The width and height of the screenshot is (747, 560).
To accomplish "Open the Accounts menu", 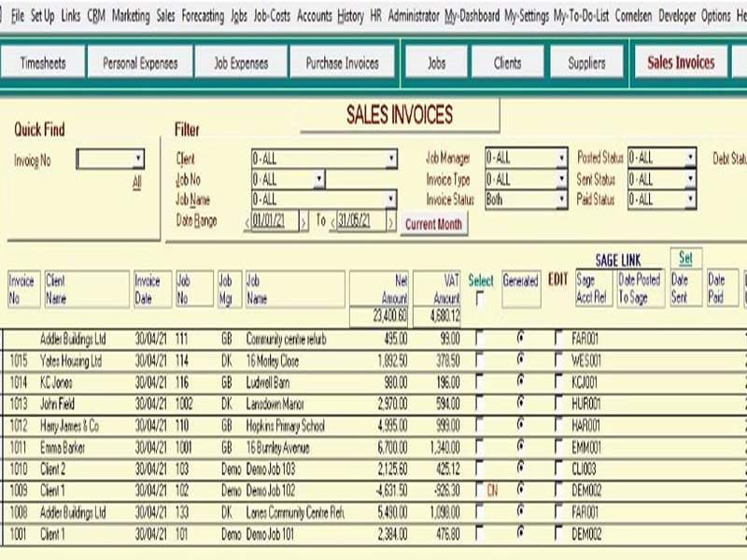I will (x=315, y=16).
